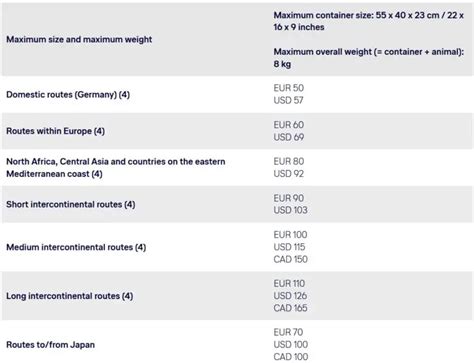This screenshot has height=363, width=474.
Task: Select the Routes within Europe row label
Action: 55,131
